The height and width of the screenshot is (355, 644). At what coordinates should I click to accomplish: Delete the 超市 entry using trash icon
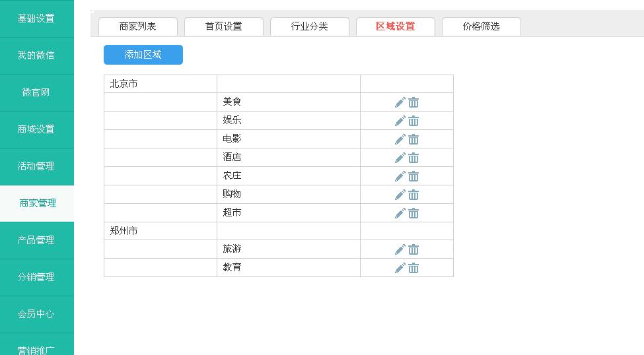413,213
